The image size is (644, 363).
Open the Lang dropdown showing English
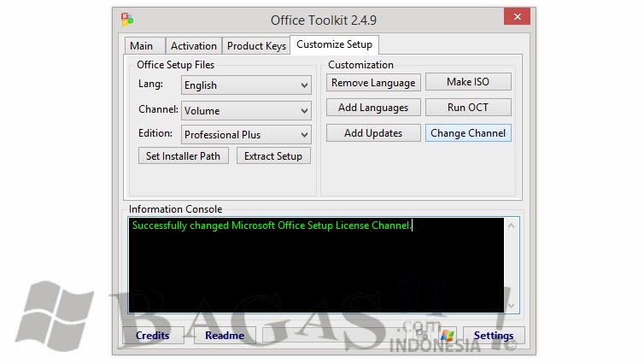coord(246,85)
